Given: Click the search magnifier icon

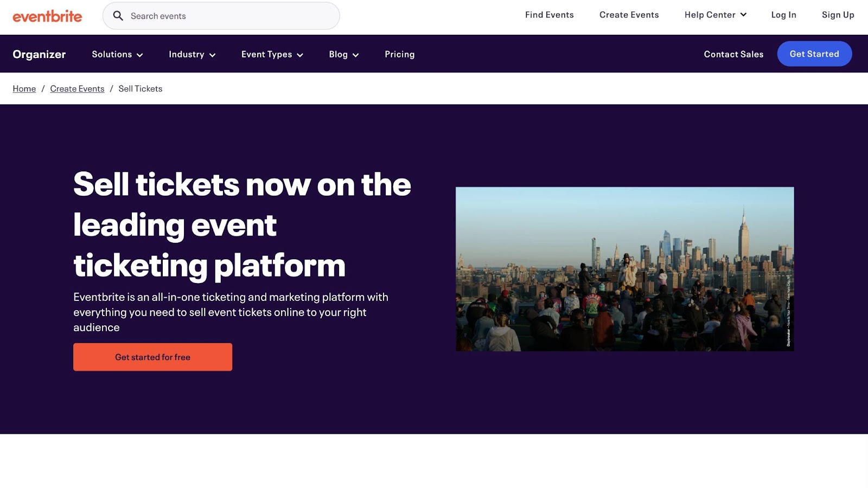Looking at the screenshot, I should tap(118, 16).
